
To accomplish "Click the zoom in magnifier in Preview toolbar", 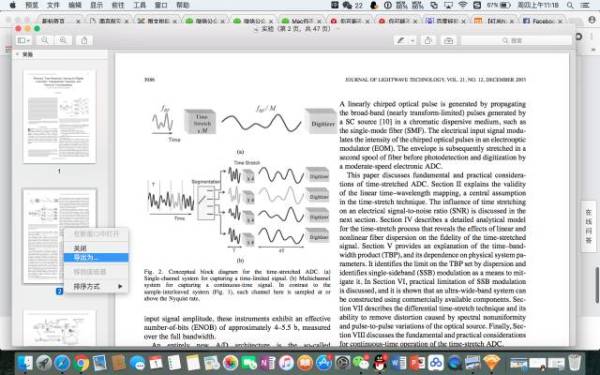I will tap(63, 40).
